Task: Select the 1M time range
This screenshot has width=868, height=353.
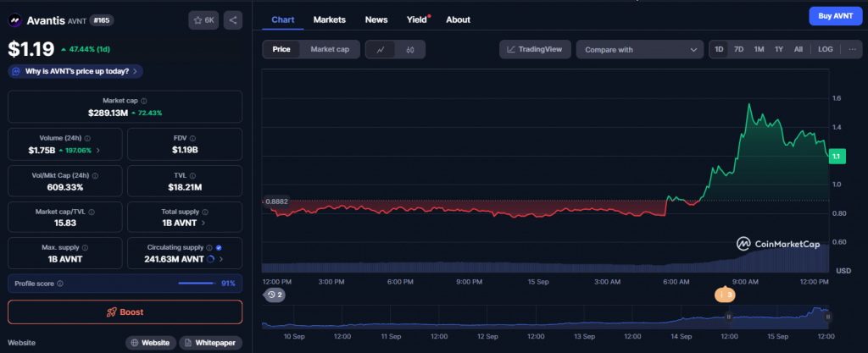Action: tap(759, 49)
